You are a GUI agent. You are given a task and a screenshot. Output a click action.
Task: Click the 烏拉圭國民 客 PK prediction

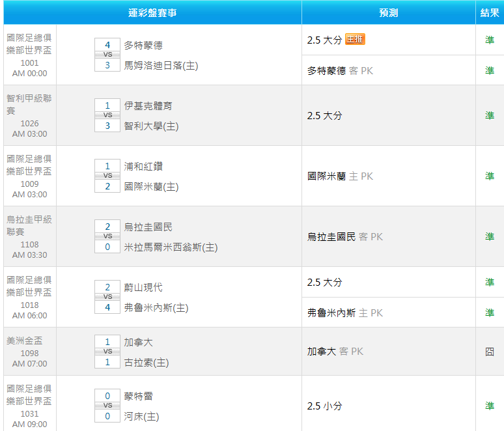[345, 237]
